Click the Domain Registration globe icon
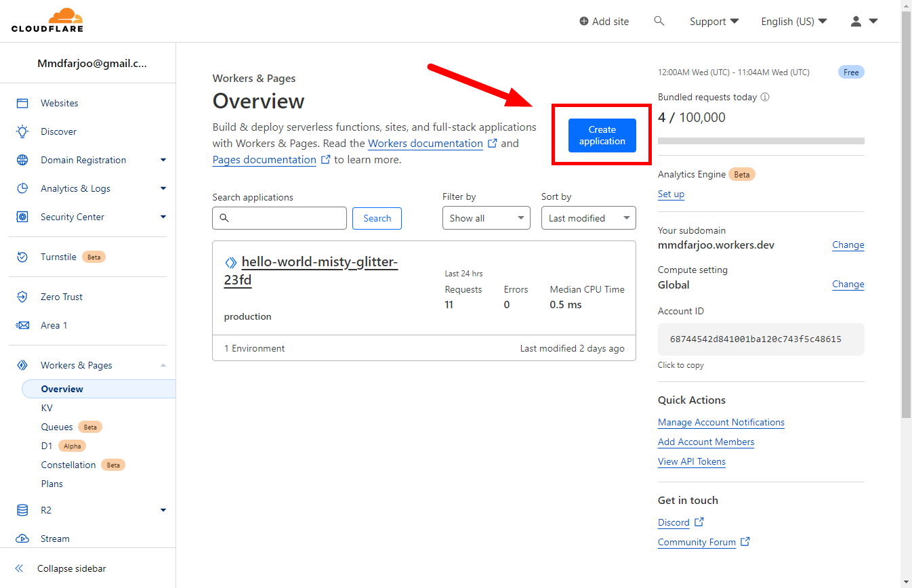Image resolution: width=912 pixels, height=588 pixels. point(22,160)
